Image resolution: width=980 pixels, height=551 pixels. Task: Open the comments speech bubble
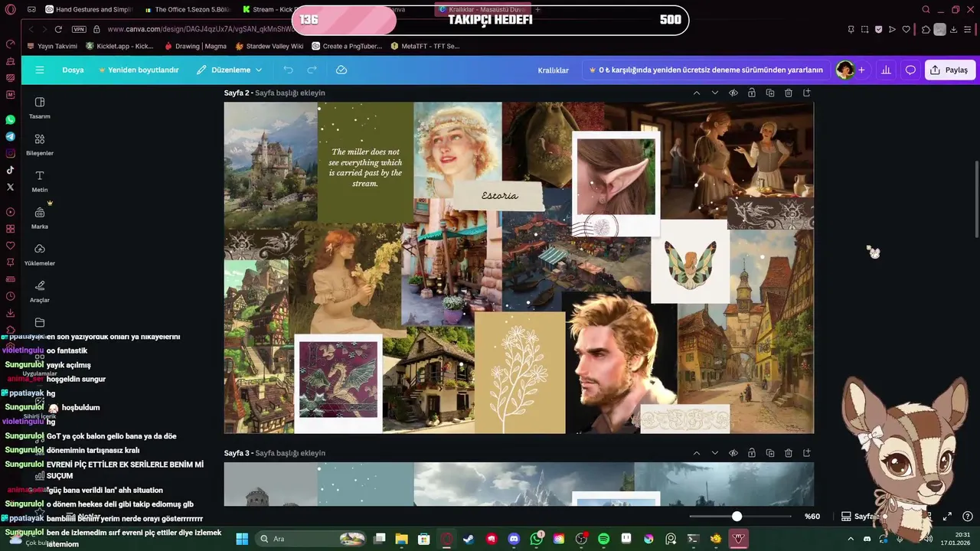click(910, 70)
